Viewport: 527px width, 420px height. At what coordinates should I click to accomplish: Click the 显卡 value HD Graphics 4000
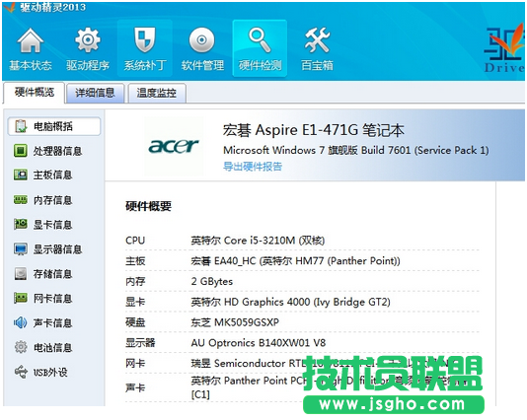(x=290, y=302)
